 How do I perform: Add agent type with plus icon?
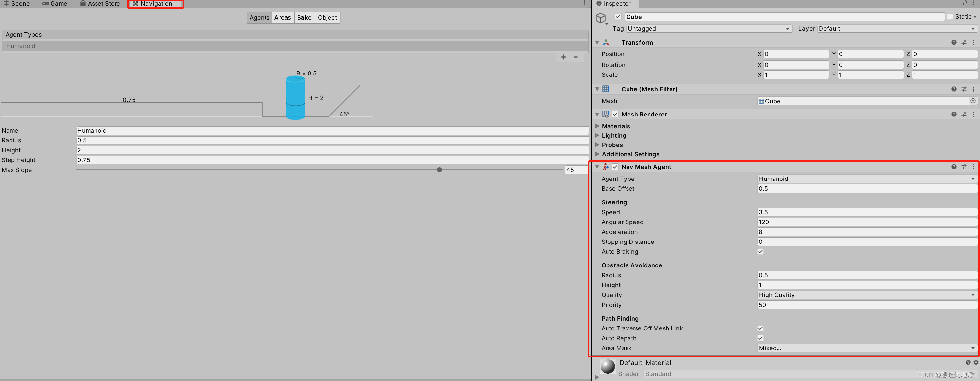click(564, 57)
